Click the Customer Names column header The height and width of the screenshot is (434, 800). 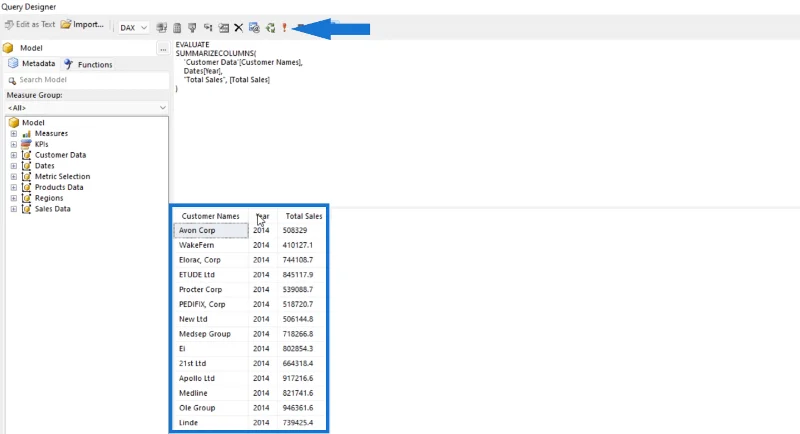[x=210, y=216]
